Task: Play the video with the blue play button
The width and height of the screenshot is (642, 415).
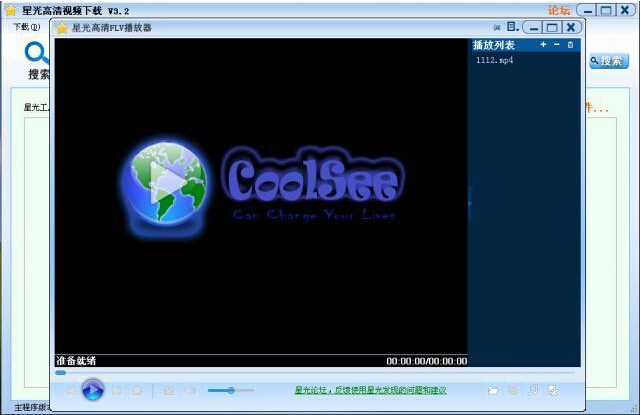Action: (x=93, y=390)
